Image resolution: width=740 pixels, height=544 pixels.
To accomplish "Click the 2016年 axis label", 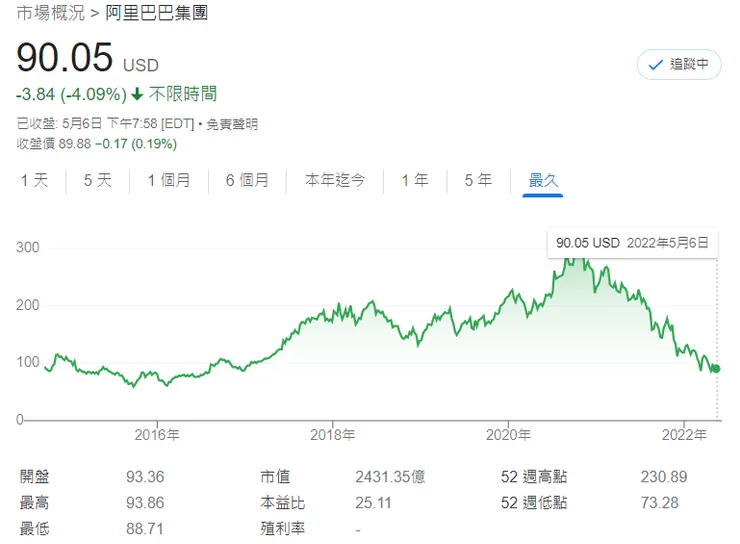I will tap(157, 435).
